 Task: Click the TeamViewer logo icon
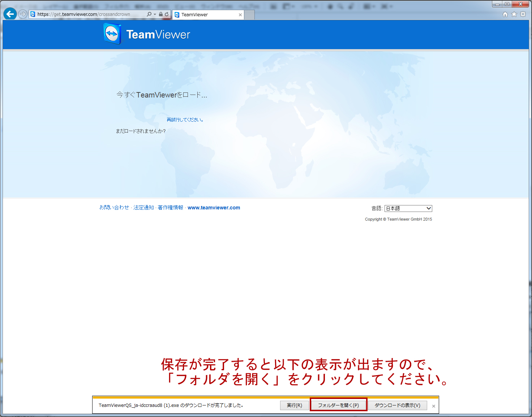[x=112, y=34]
